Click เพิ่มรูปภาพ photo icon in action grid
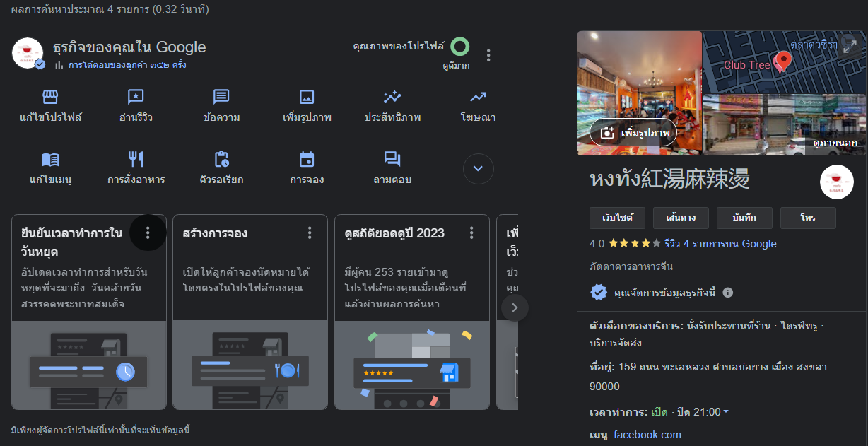This screenshot has width=868, height=446. (x=307, y=97)
